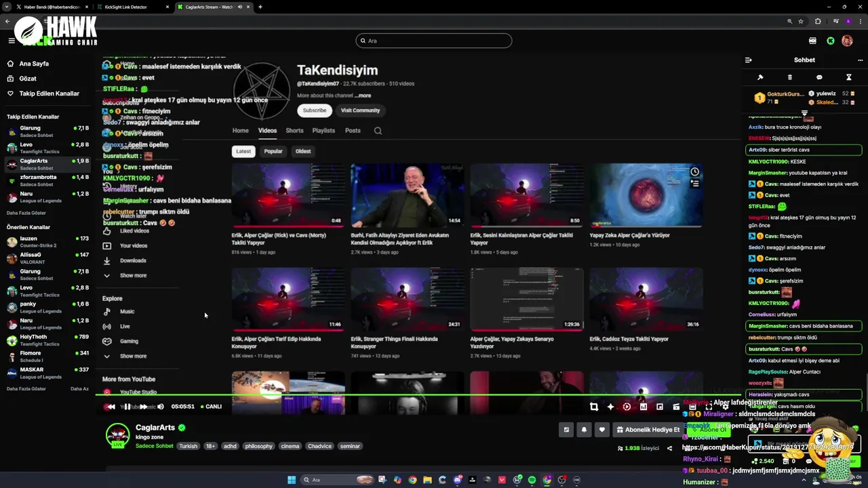This screenshot has height=488, width=868.
Task: Open the Kick hamburger sidebar menu
Action: pos(12,41)
